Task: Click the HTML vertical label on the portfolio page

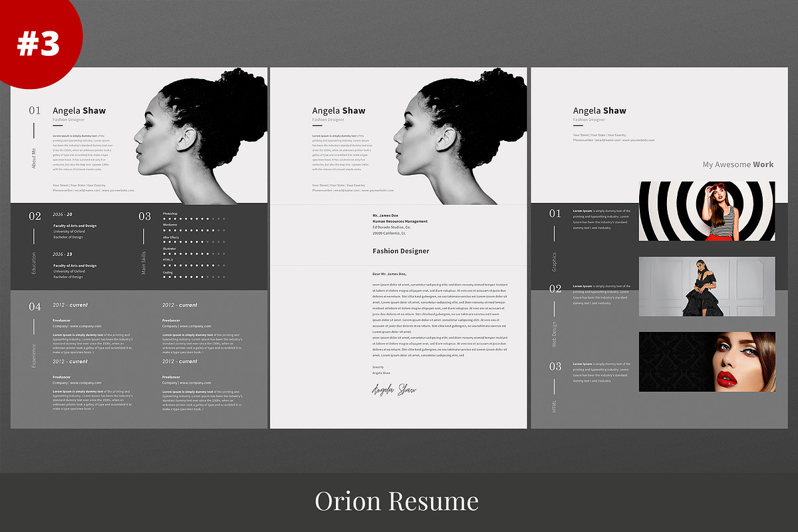Action: [x=555, y=406]
